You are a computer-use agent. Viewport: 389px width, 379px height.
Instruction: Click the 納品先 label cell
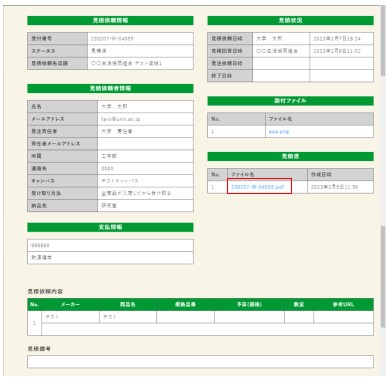tap(63, 205)
